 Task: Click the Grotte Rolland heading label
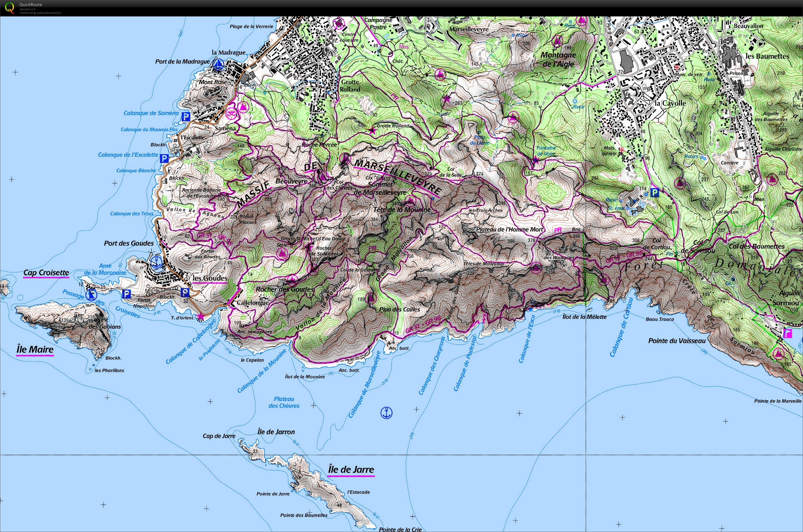click(x=350, y=85)
